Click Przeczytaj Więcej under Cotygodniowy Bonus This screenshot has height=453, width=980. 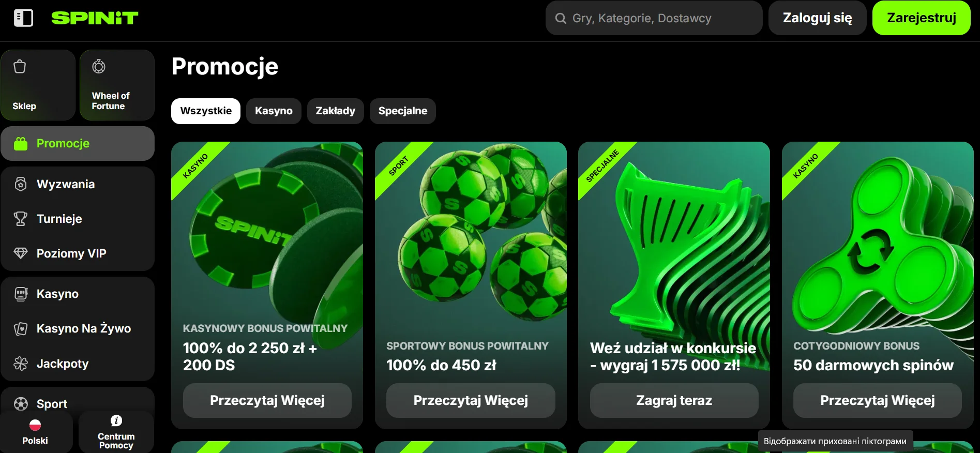[x=878, y=400]
